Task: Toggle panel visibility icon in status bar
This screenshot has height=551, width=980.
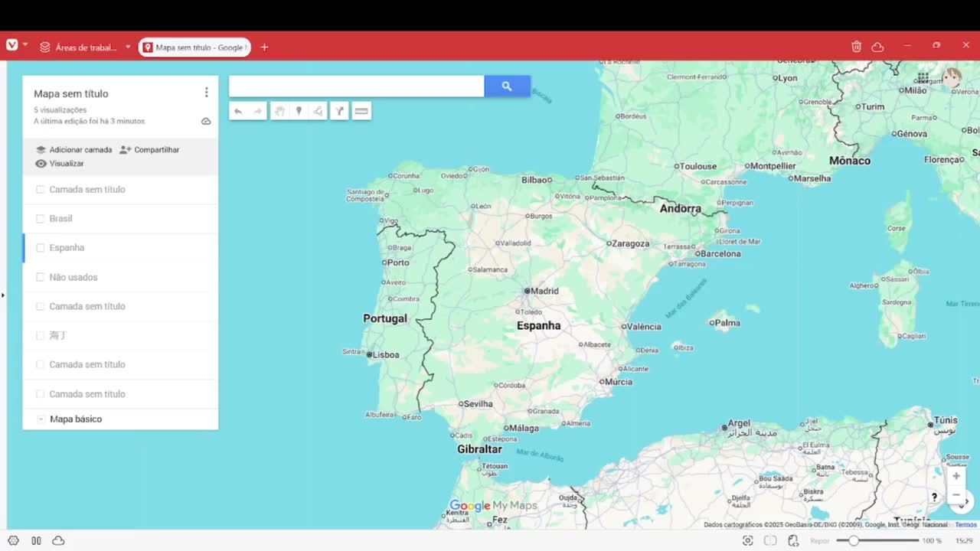Action: pos(36,540)
